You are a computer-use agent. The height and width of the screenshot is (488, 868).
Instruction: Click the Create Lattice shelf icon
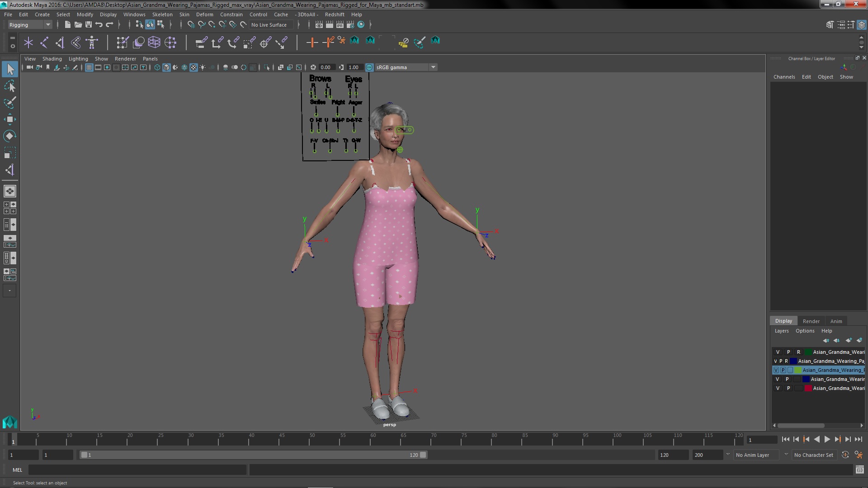coord(154,42)
